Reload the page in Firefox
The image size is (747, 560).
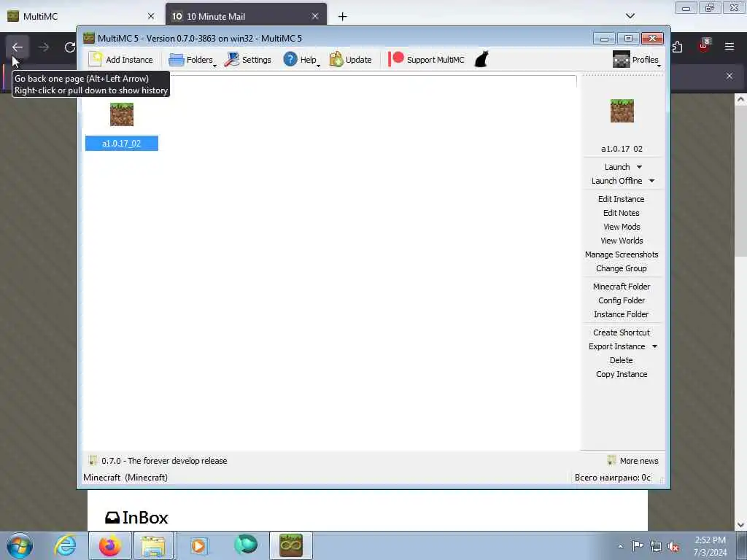(70, 47)
